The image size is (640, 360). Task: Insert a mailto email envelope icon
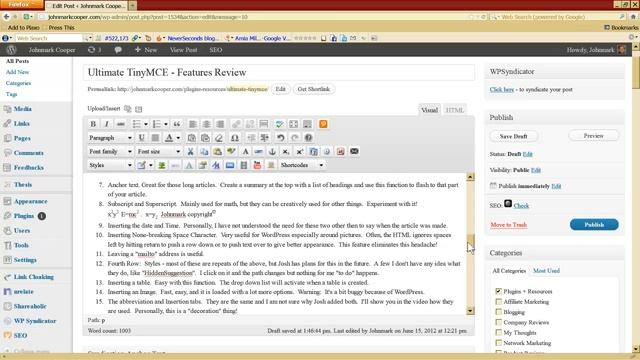point(354,151)
